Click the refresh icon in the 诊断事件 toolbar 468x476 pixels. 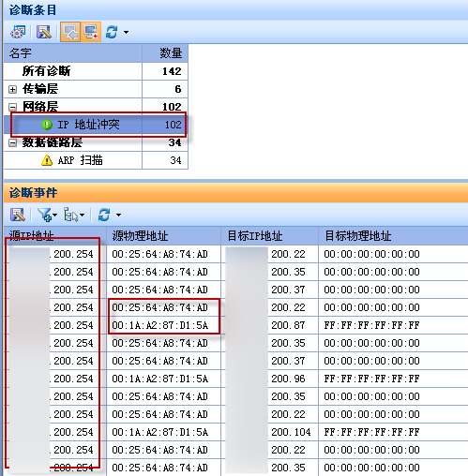tap(104, 215)
